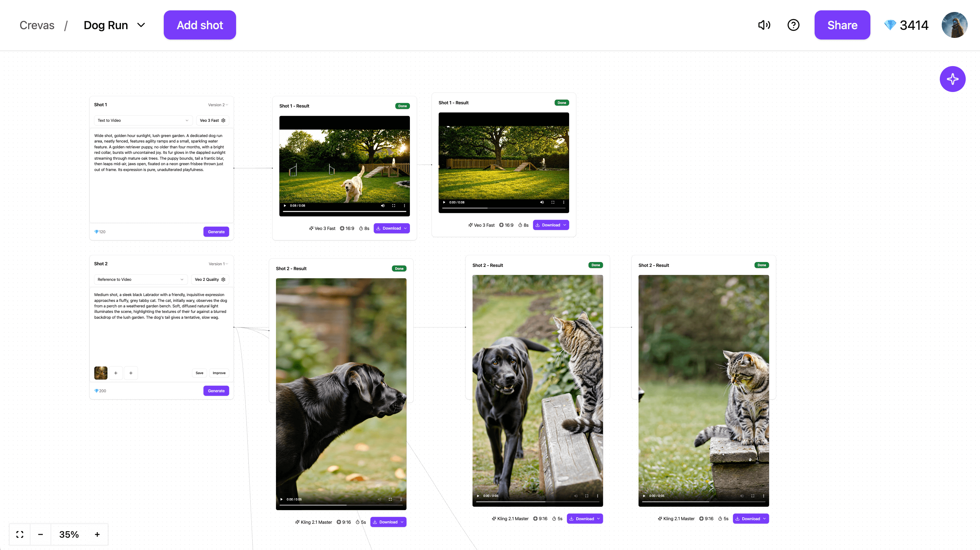Viewport: 980px width, 550px height.
Task: Go to the Crevas breadcrumb link
Action: coord(37,25)
